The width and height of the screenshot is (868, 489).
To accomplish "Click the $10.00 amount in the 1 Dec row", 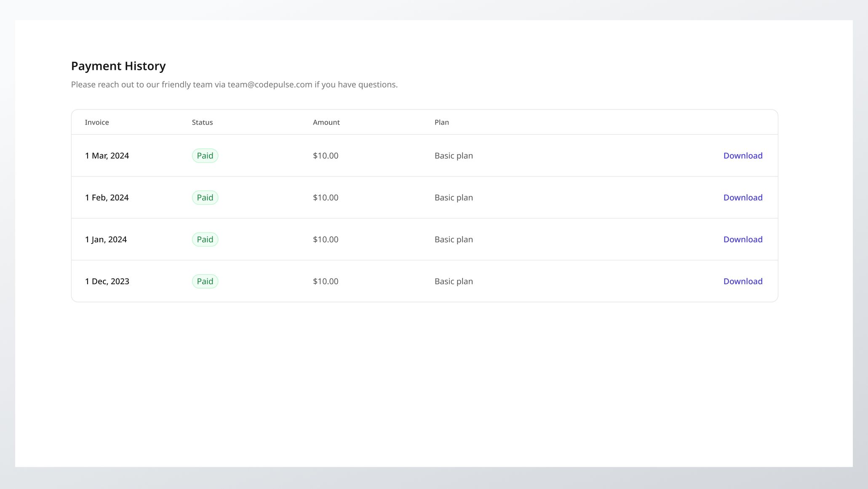I will [326, 281].
